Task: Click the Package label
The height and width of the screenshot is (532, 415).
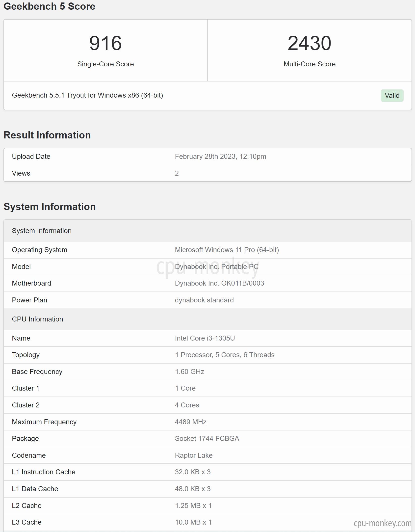Action: click(x=25, y=439)
